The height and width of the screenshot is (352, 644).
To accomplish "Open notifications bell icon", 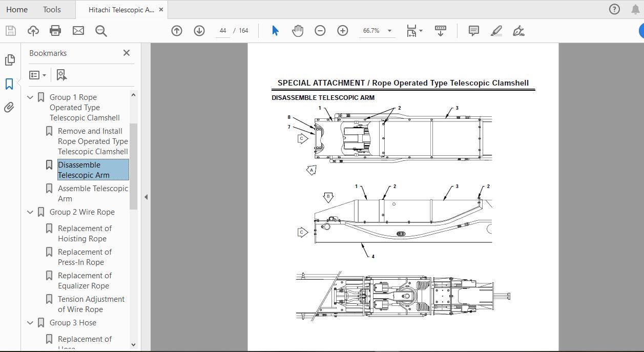I will coord(636,9).
